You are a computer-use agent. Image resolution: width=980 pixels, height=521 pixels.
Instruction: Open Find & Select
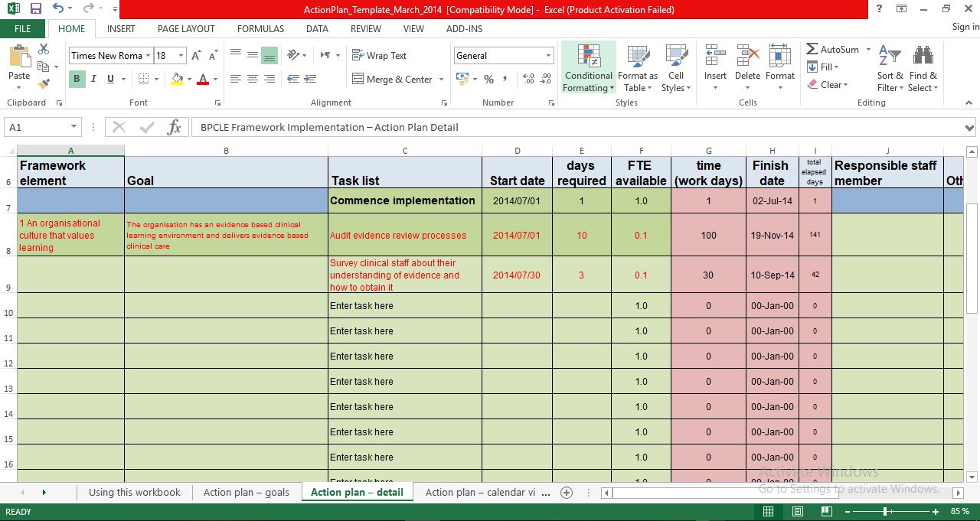pos(923,67)
